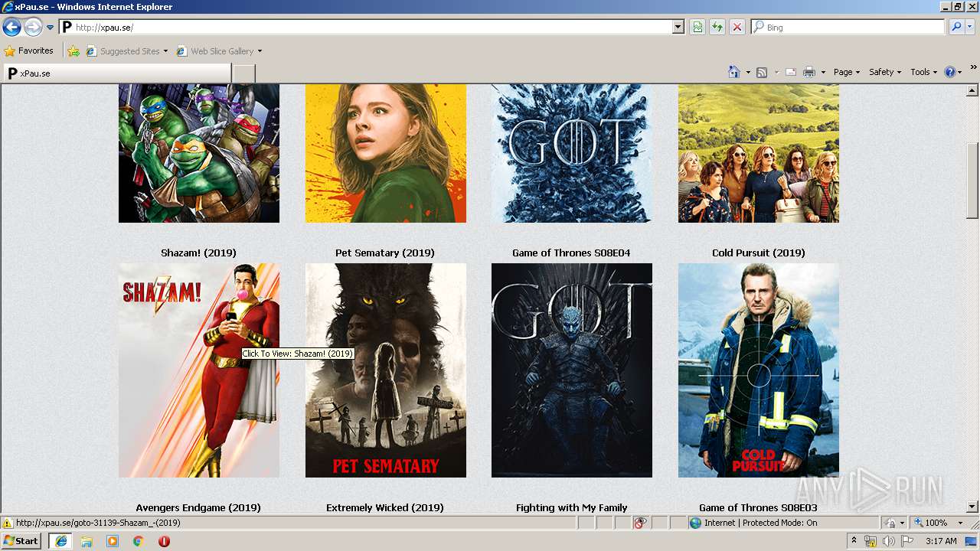Click the Shazam! (2019) title link
The width and height of the screenshot is (980, 551).
tap(198, 253)
